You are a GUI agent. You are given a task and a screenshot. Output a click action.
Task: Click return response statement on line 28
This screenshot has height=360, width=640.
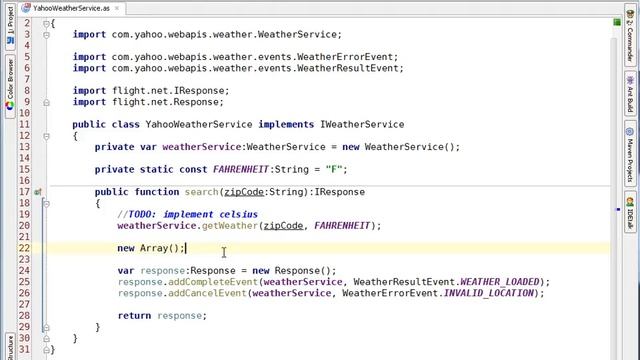click(x=162, y=316)
